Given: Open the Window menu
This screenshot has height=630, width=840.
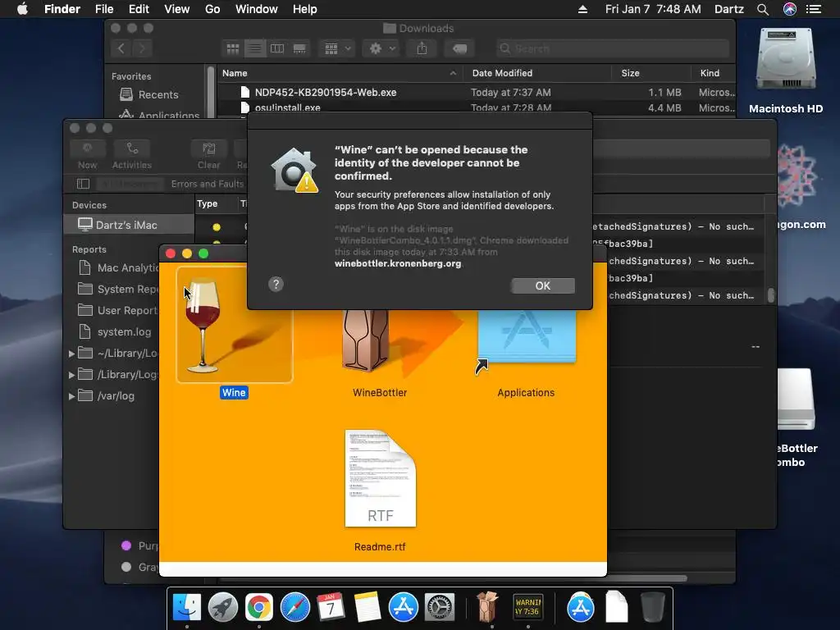Looking at the screenshot, I should 257,9.
